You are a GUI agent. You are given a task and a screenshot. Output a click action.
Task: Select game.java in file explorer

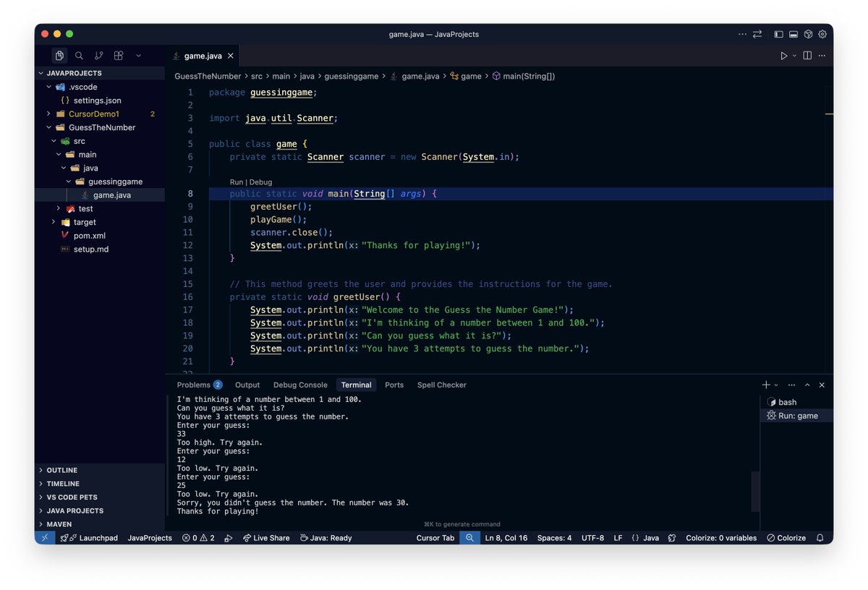tap(100, 195)
